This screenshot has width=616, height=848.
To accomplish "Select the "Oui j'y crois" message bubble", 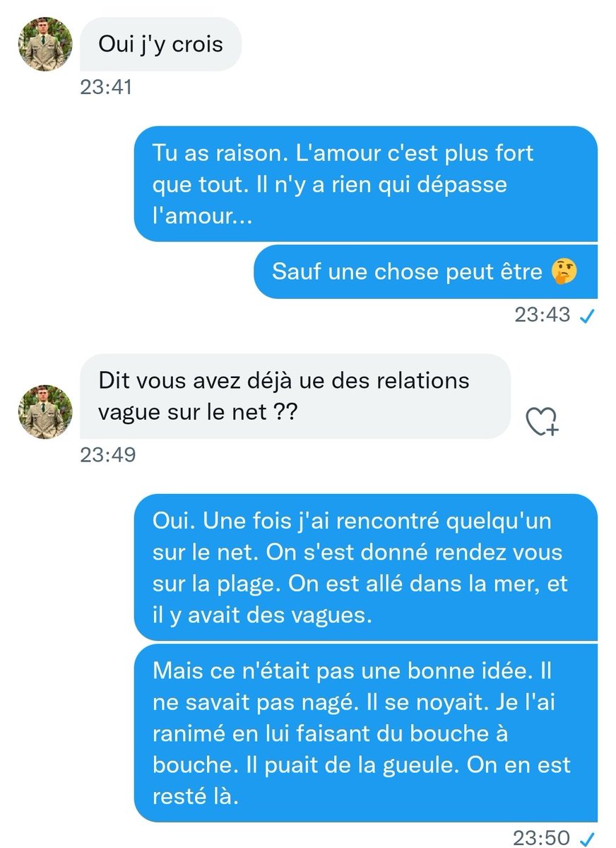I will (x=161, y=44).
